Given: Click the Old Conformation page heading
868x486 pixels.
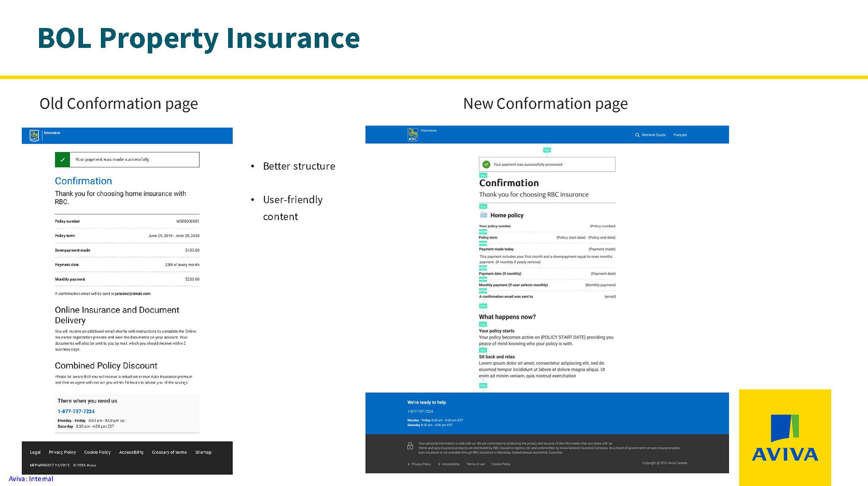Looking at the screenshot, I should [118, 104].
